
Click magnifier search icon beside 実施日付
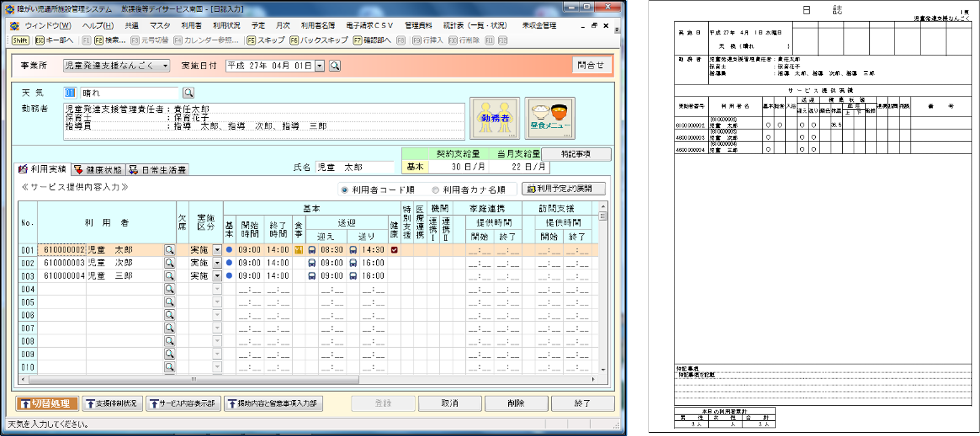pos(335,66)
